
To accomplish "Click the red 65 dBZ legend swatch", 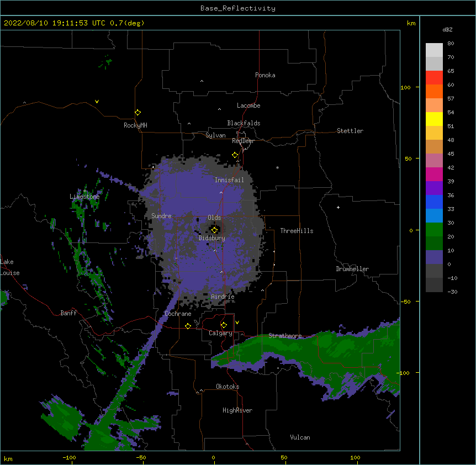I will click(434, 78).
